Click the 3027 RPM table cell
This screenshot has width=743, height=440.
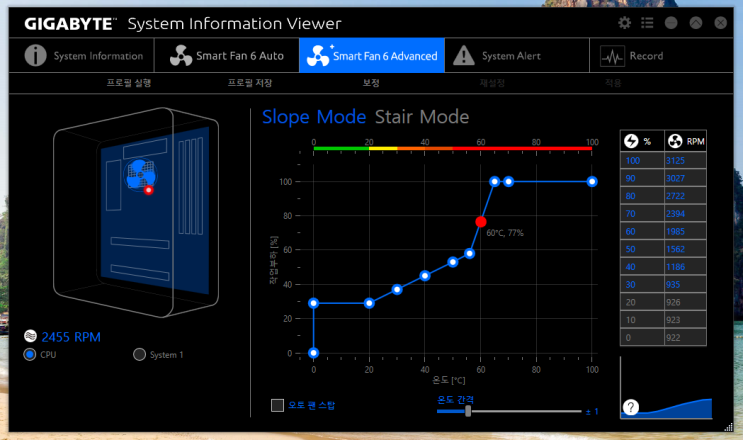tap(685, 178)
